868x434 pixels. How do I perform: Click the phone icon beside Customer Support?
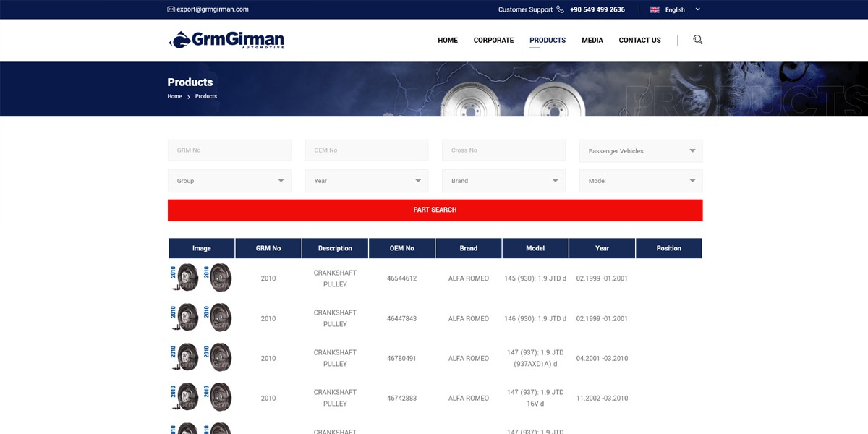point(561,9)
